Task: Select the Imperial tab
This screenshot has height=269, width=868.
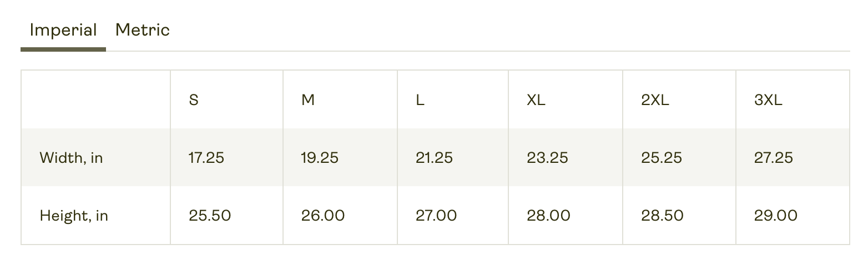Action: coord(63,30)
